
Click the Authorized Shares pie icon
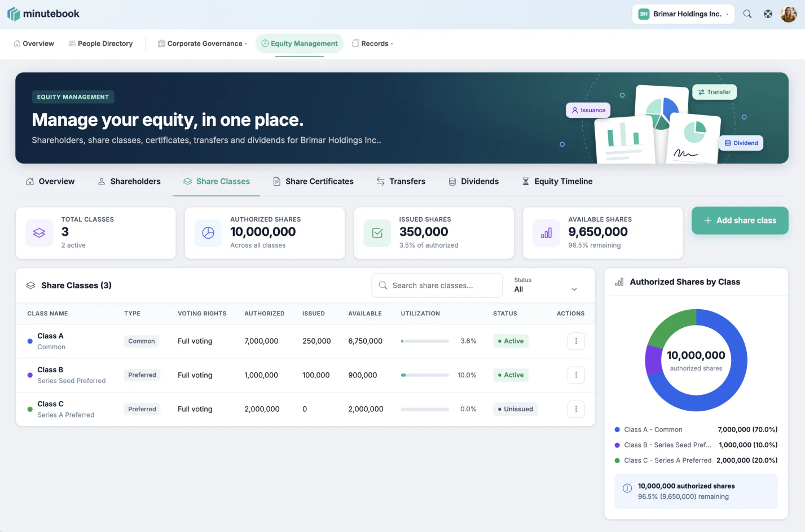click(208, 233)
